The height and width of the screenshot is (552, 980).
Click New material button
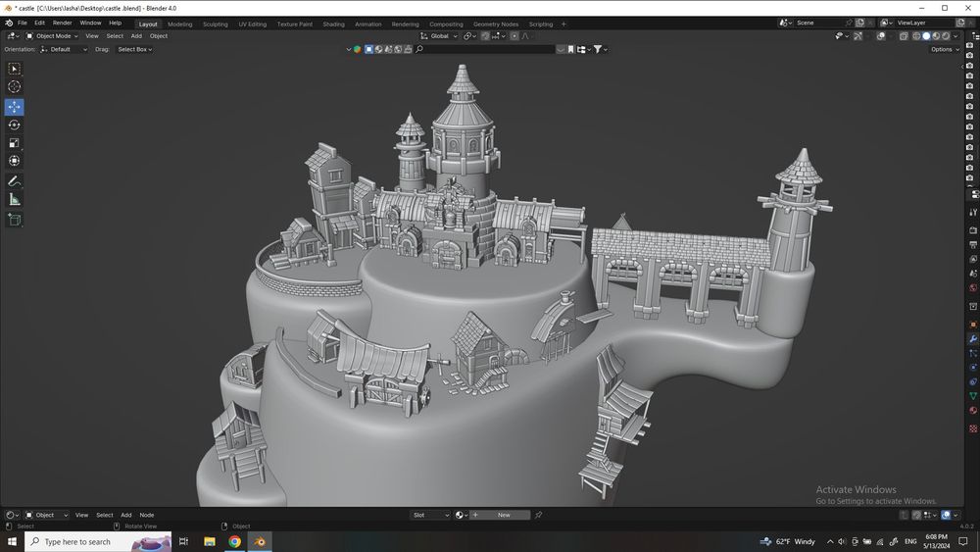[x=499, y=515]
